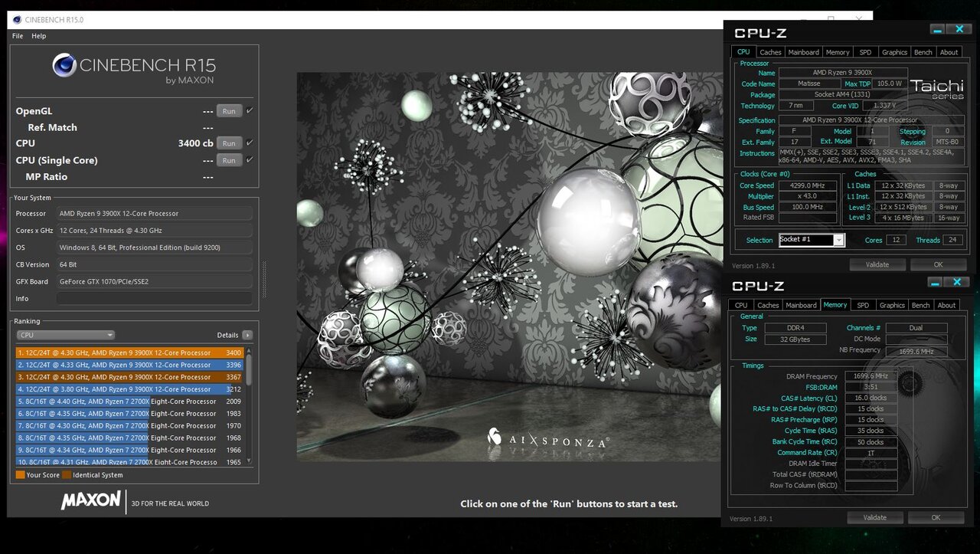Click the brown Identical System legend swatch
Screen dimensions: 980x554
67,475
